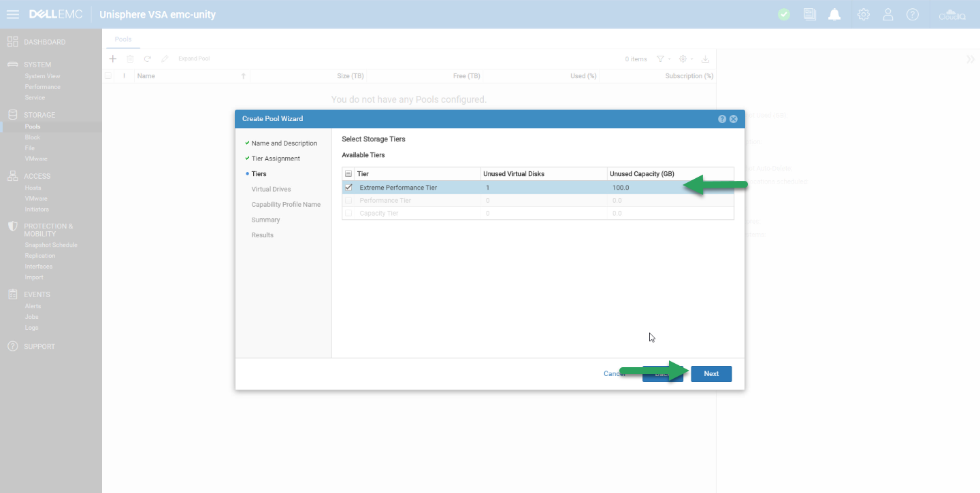The height and width of the screenshot is (493, 980).
Task: Toggle the Extreme Performance Tier checkbox
Action: (349, 188)
